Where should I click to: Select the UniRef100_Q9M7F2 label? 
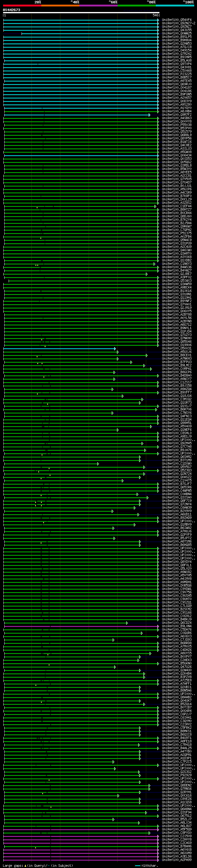pos(177,115)
